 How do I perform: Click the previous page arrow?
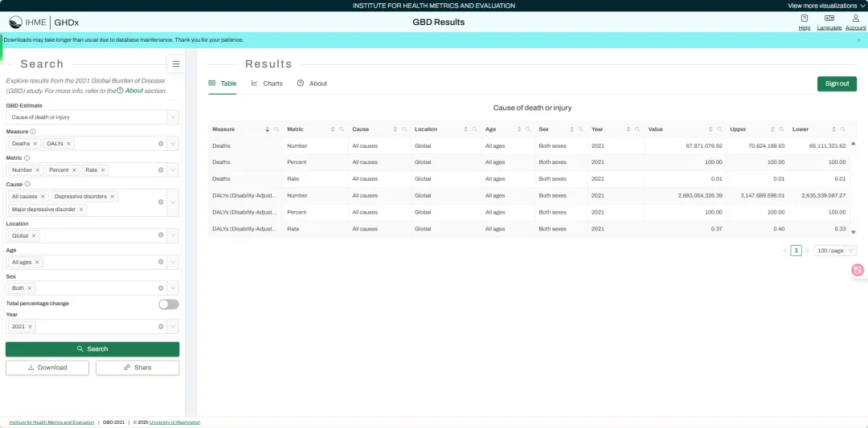[x=785, y=251]
